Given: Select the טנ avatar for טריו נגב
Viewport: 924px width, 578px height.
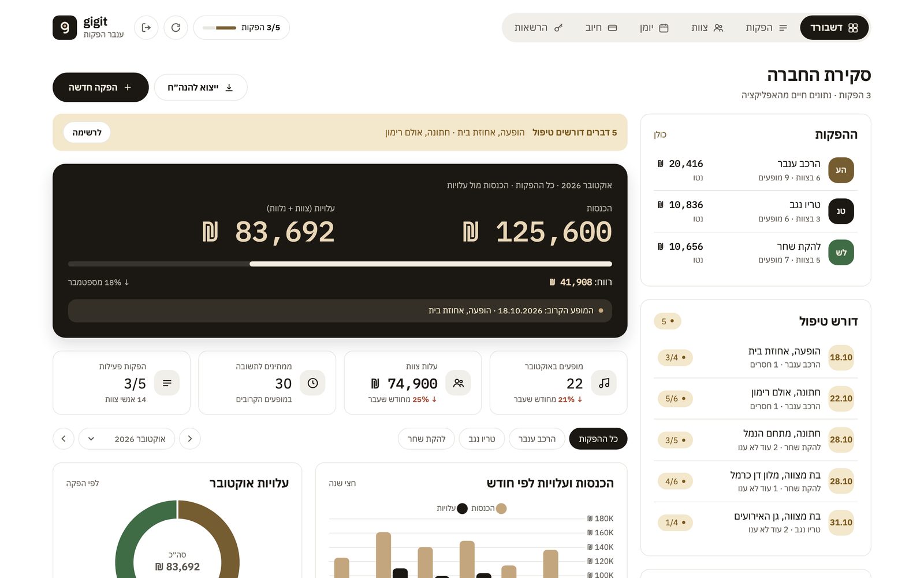Looking at the screenshot, I should click(x=841, y=211).
